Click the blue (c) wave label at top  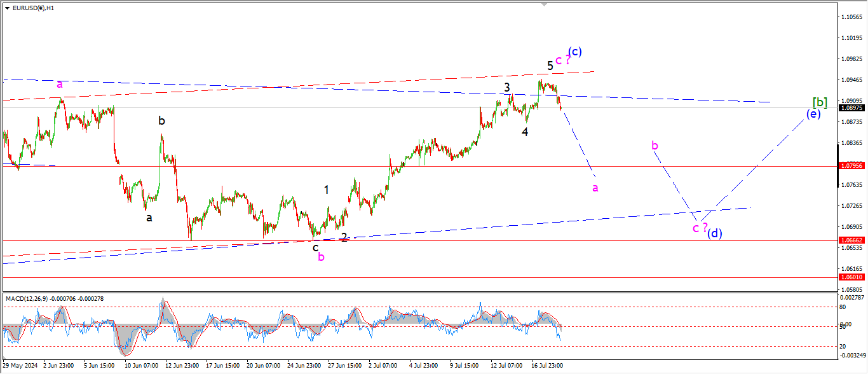(575, 52)
